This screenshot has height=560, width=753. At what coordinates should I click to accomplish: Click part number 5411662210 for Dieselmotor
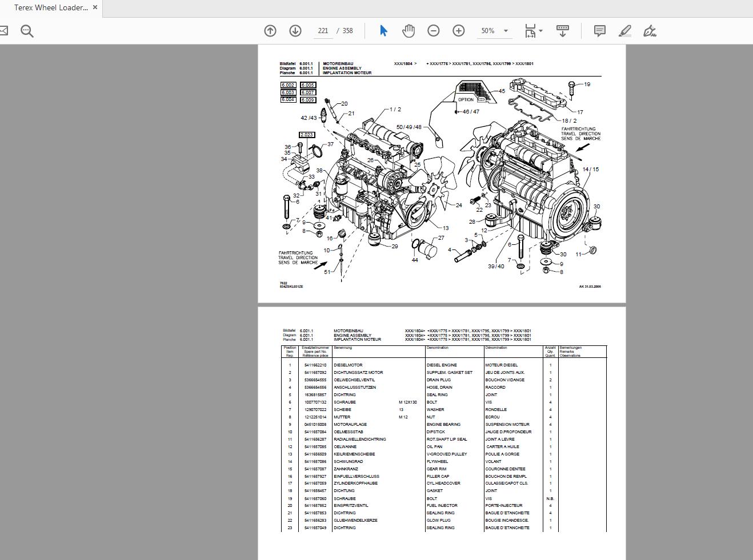[315, 365]
